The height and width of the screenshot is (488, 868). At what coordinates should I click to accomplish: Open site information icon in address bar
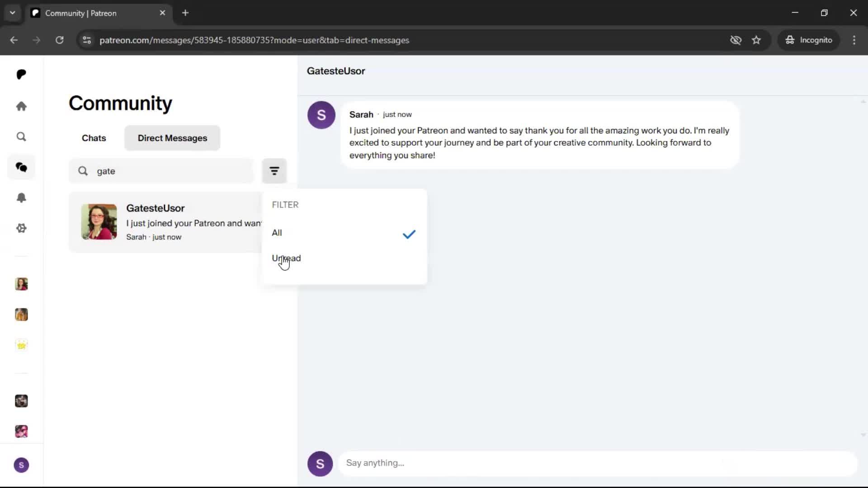[87, 40]
